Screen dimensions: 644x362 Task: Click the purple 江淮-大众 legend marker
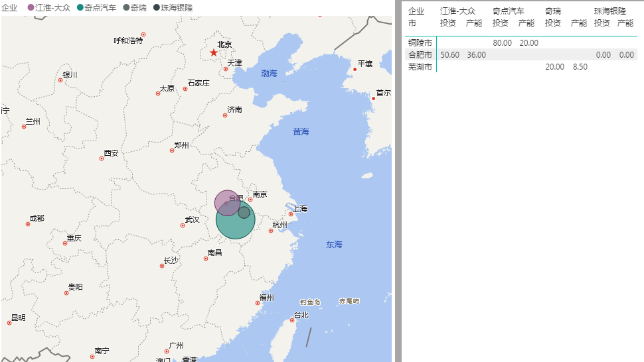(31, 7)
